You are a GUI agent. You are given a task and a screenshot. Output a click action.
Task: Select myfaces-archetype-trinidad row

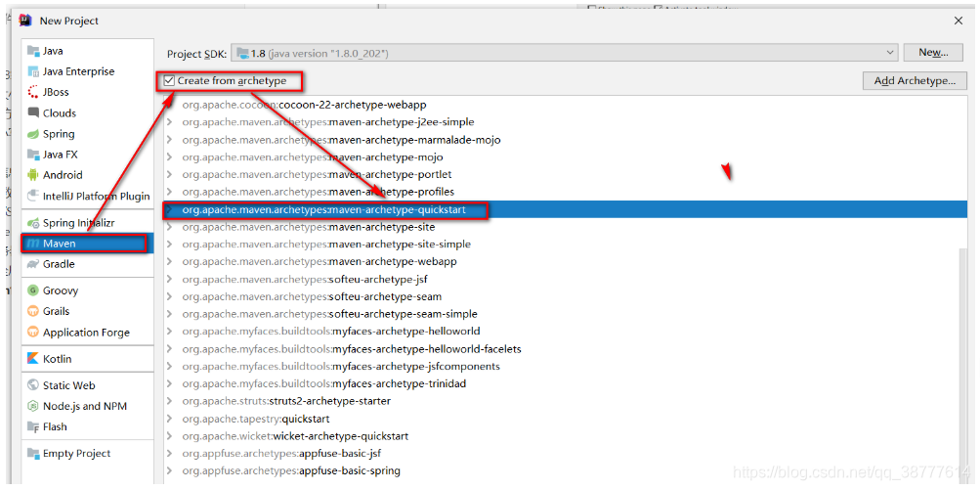[x=560, y=383]
